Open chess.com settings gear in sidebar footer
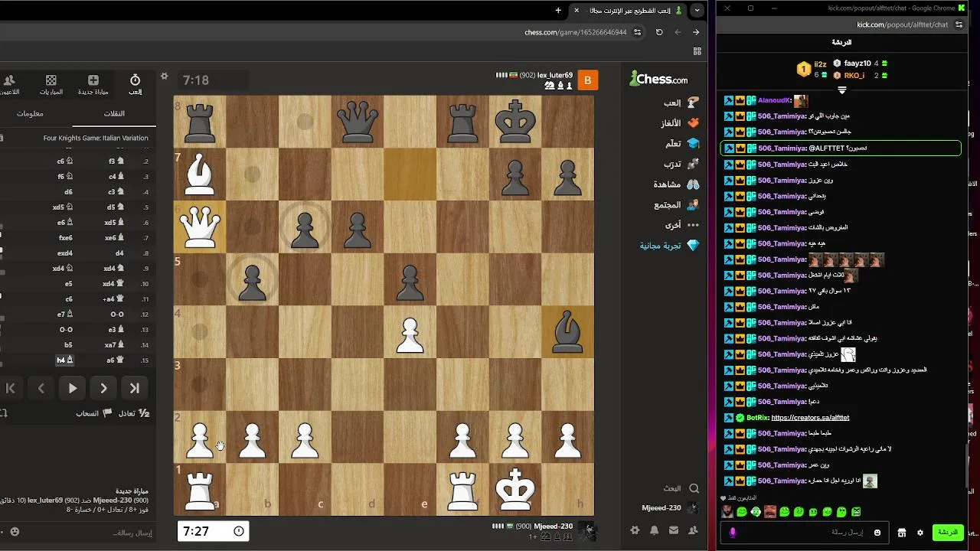Image resolution: width=980 pixels, height=551 pixels. [x=635, y=530]
